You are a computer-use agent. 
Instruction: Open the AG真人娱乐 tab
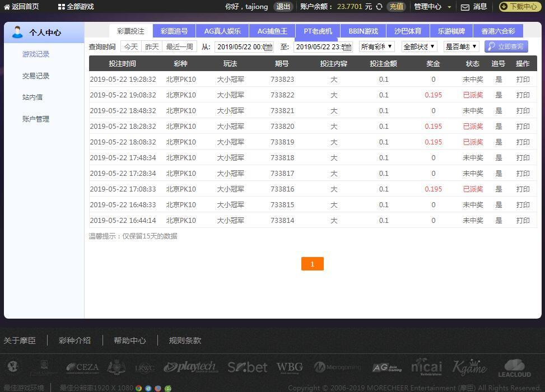point(222,31)
